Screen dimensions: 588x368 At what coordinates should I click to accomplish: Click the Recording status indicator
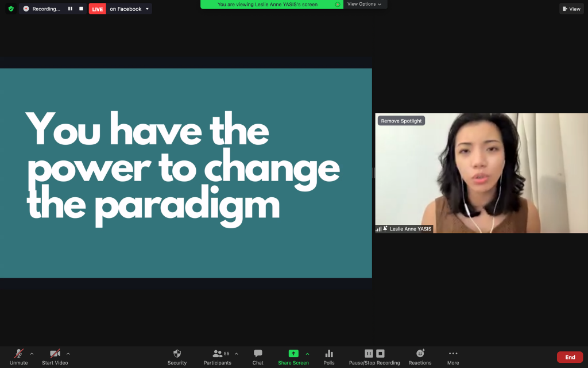(41, 9)
